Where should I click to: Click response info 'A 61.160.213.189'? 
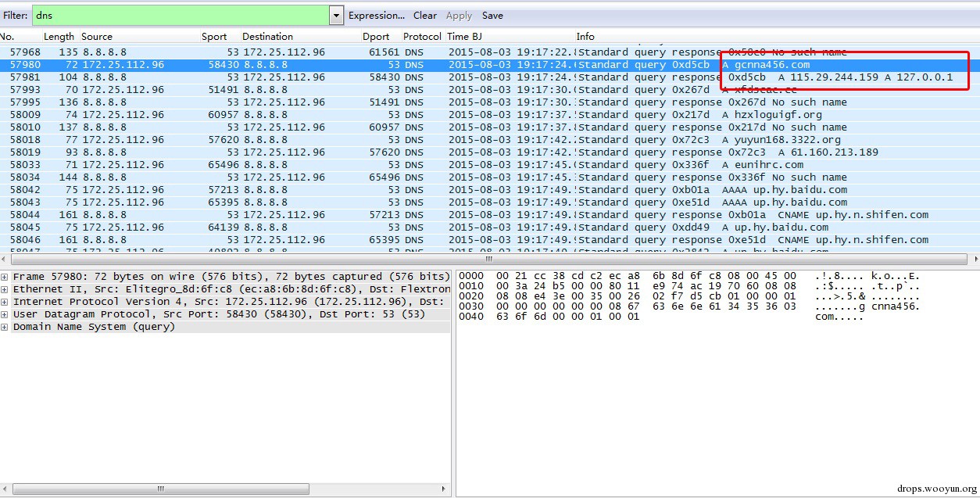pyautogui.click(x=828, y=152)
